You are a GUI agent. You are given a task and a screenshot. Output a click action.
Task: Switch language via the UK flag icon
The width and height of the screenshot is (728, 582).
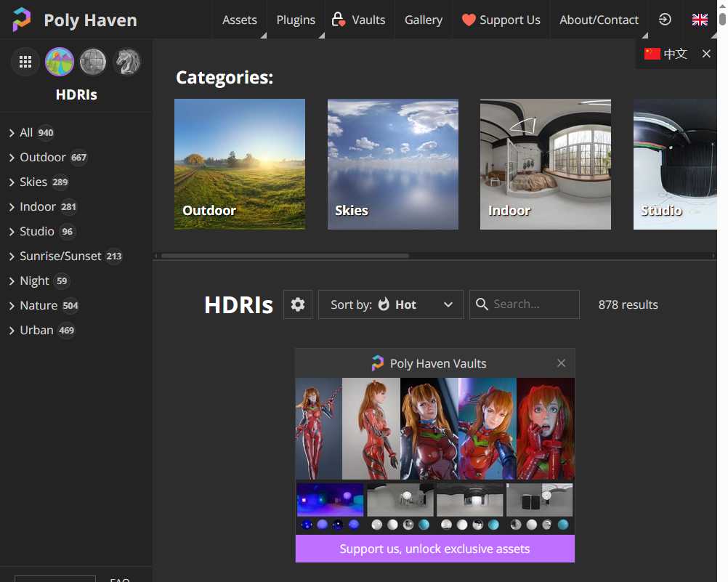click(x=700, y=20)
